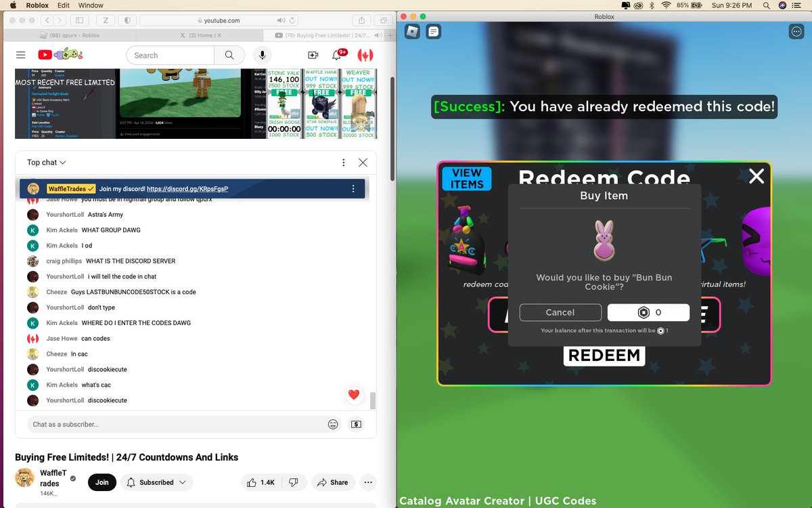The width and height of the screenshot is (812, 508).
Task: Open WaffleTrades channel avatar
Action: [x=24, y=478]
